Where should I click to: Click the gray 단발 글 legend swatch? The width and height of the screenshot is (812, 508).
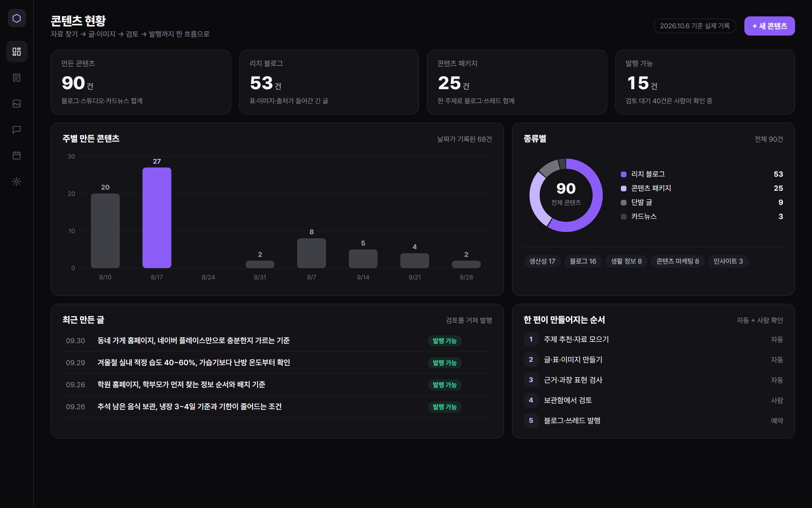coord(624,203)
